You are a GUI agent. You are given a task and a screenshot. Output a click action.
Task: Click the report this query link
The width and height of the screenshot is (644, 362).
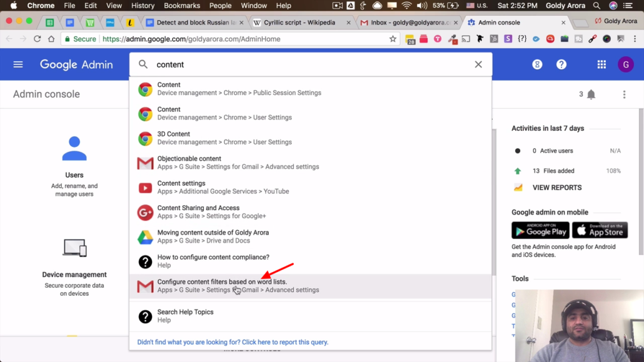coord(233,342)
